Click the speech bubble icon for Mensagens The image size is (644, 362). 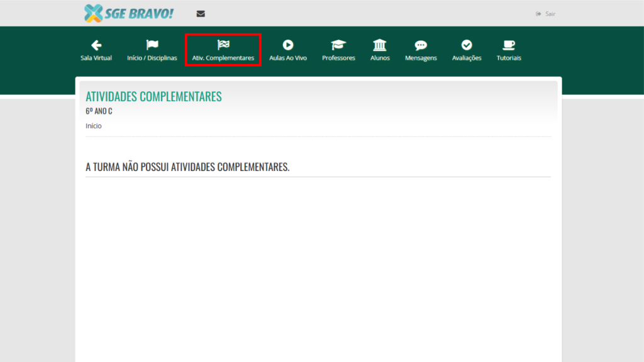(x=421, y=45)
